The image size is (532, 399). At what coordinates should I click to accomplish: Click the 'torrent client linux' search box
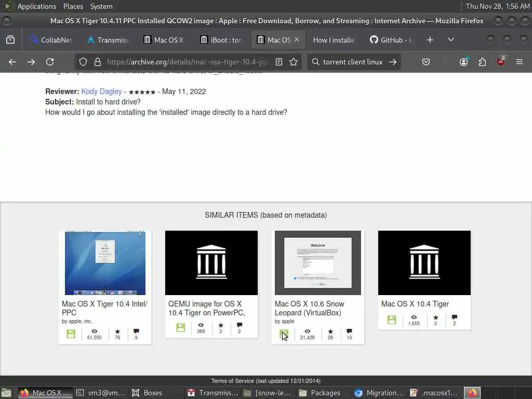353,62
